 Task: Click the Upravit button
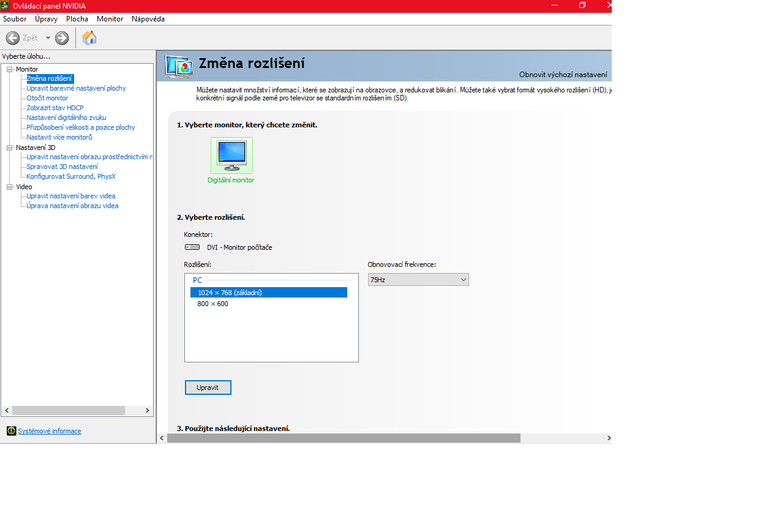(208, 388)
